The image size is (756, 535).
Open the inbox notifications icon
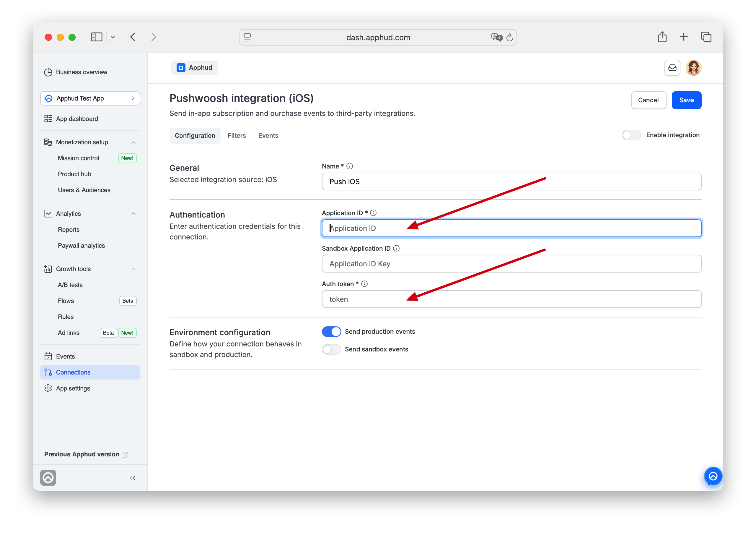[x=672, y=68]
